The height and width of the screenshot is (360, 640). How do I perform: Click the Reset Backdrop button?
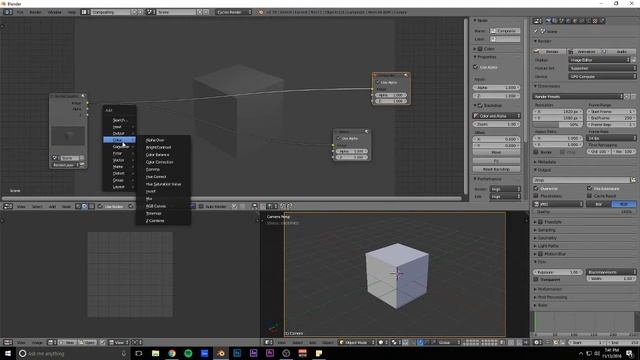496,169
